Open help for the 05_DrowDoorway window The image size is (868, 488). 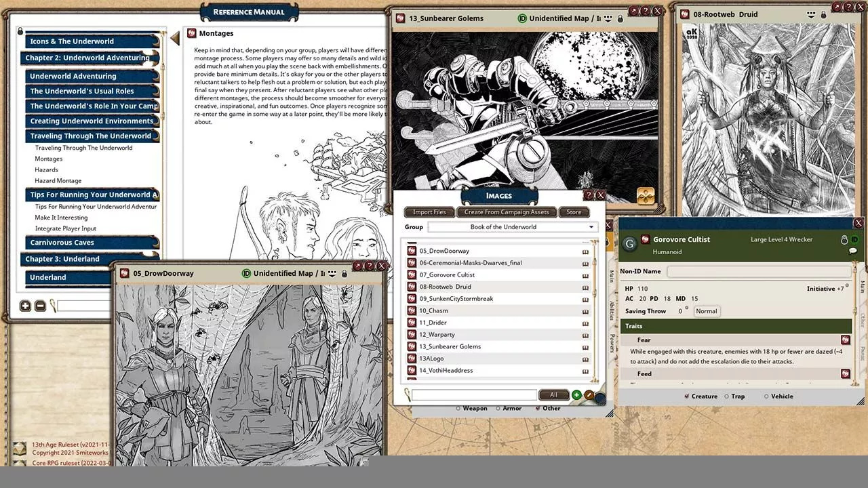370,266
